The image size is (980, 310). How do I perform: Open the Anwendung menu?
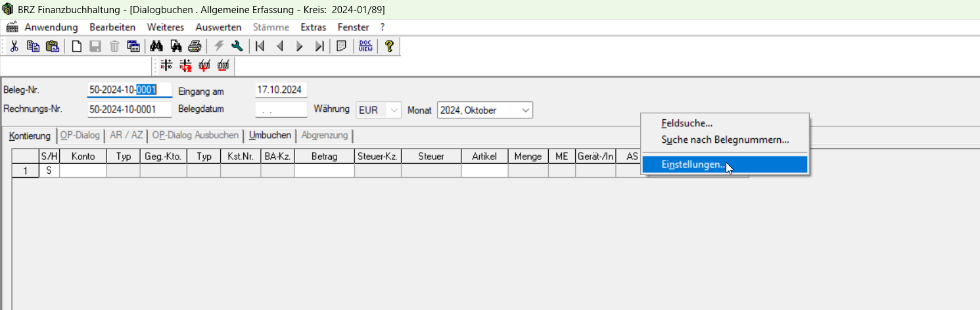pyautogui.click(x=51, y=27)
